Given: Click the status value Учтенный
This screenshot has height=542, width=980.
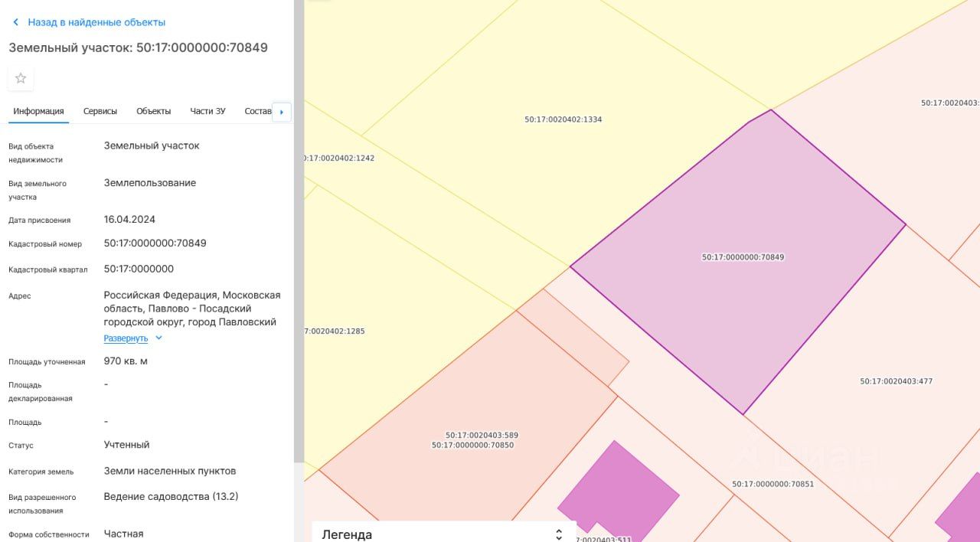Looking at the screenshot, I should (126, 445).
